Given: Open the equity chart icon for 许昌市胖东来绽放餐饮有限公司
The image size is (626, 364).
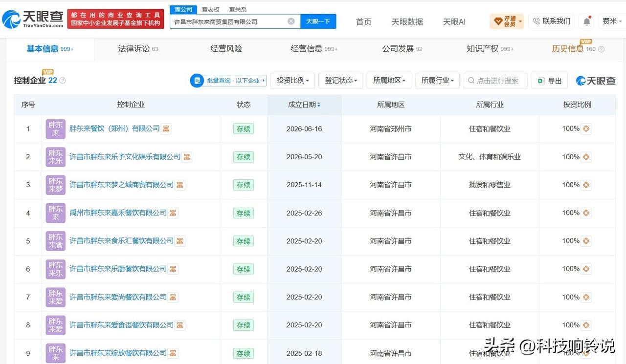Looking at the screenshot, I should tap(173, 353).
